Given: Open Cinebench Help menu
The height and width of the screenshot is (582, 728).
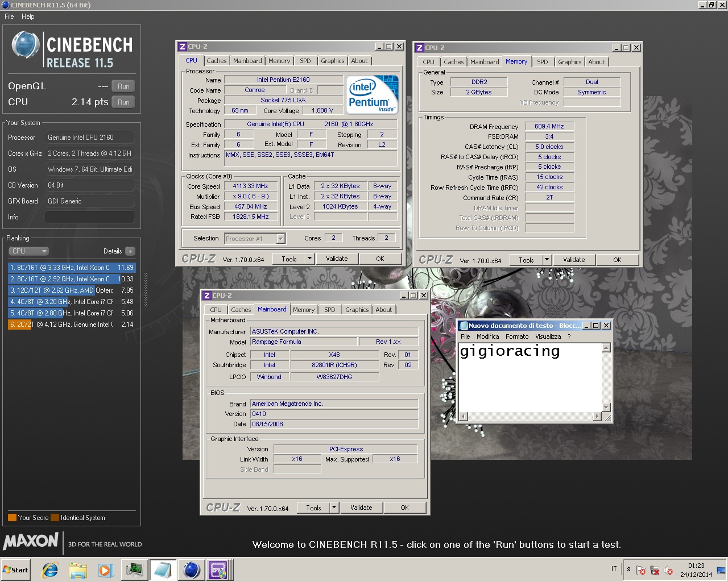Looking at the screenshot, I should (x=28, y=16).
